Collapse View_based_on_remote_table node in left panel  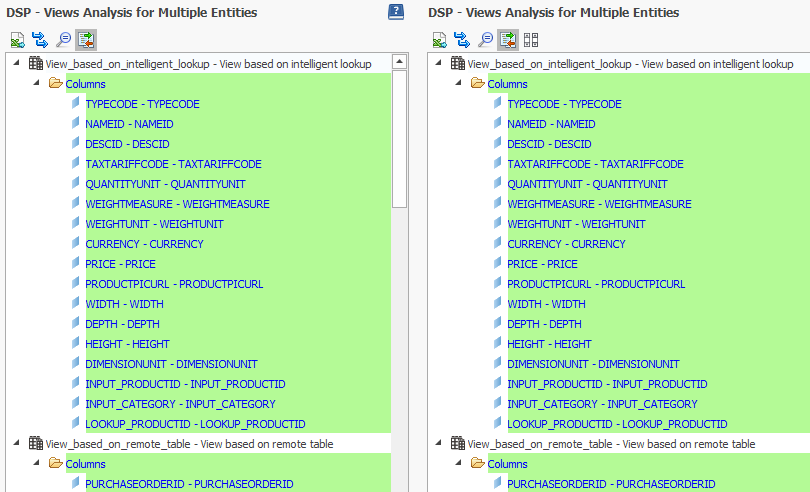coord(19,444)
